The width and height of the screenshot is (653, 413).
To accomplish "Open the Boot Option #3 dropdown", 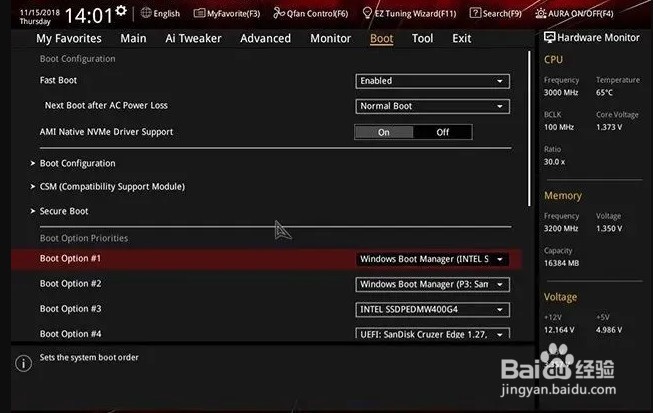I will pos(432,309).
